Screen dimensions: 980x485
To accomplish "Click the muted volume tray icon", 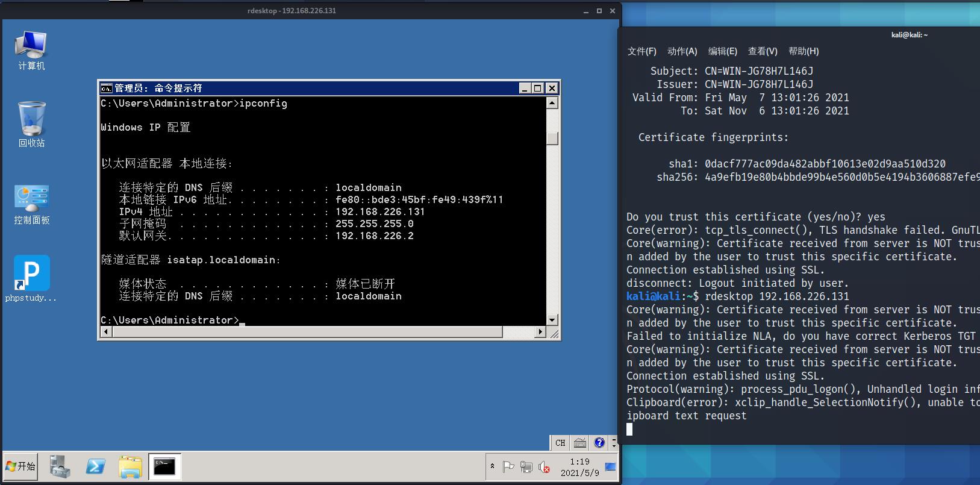I will 544,466.
